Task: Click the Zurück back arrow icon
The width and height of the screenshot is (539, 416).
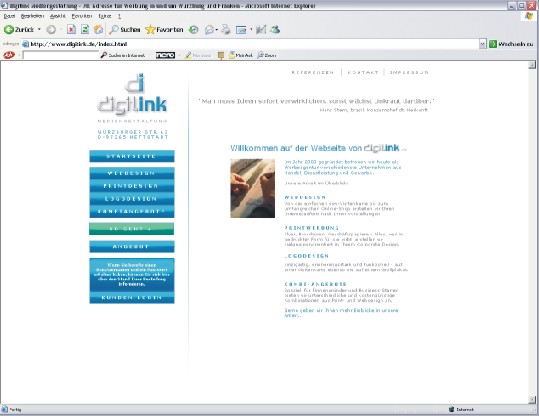Action: click(9, 30)
